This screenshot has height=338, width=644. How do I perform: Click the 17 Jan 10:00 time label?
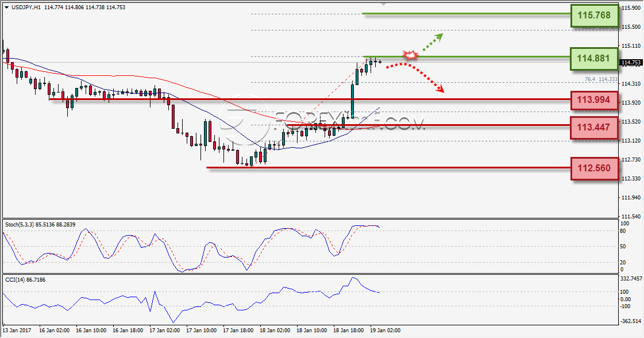click(201, 330)
